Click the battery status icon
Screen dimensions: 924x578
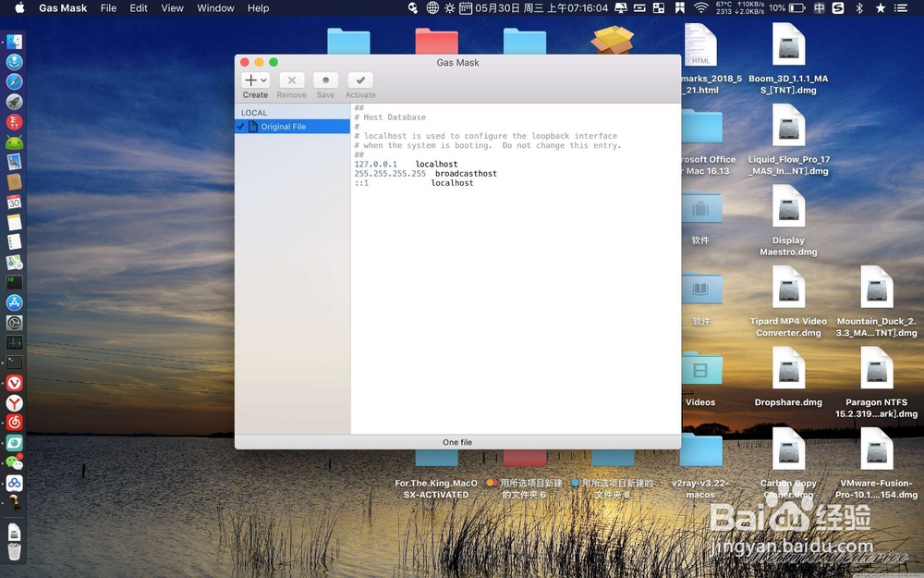(796, 7)
